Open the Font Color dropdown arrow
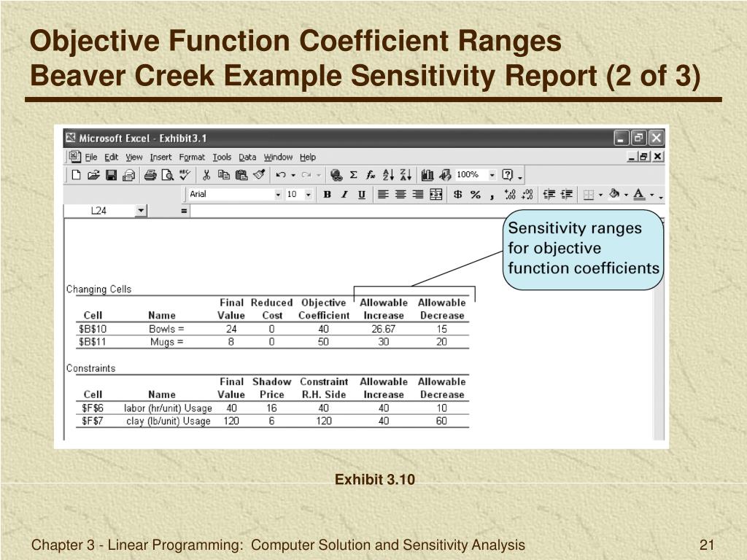Viewport: 747px width, 560px height. pyautogui.click(x=651, y=195)
